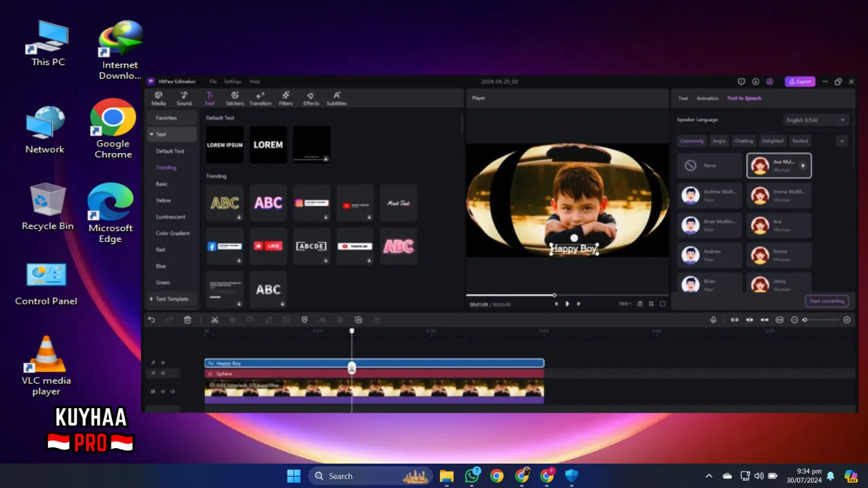Step to the previous frame

coord(556,304)
